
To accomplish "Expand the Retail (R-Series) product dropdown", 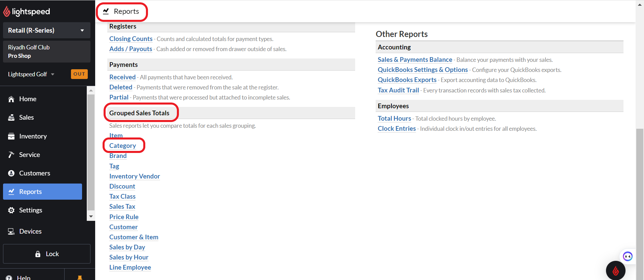I will 47,30.
